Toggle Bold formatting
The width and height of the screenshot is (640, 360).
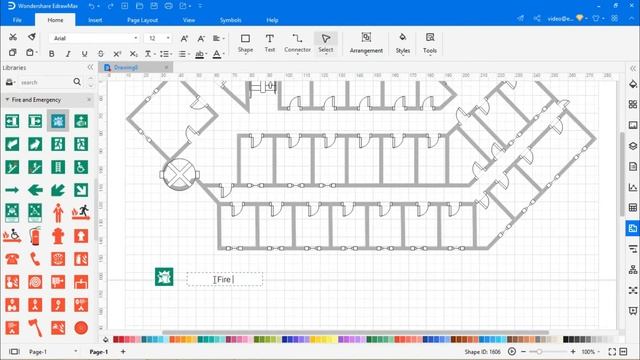51,53
